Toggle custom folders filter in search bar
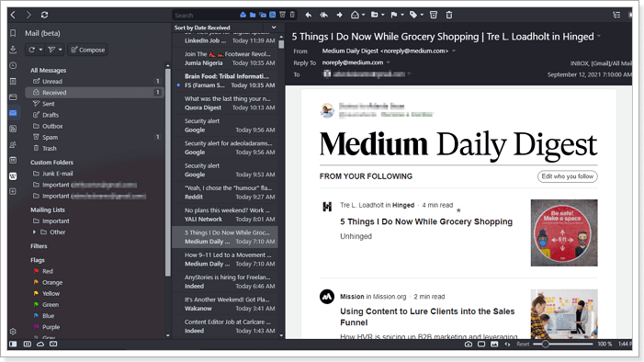644x362 pixels. tap(253, 15)
